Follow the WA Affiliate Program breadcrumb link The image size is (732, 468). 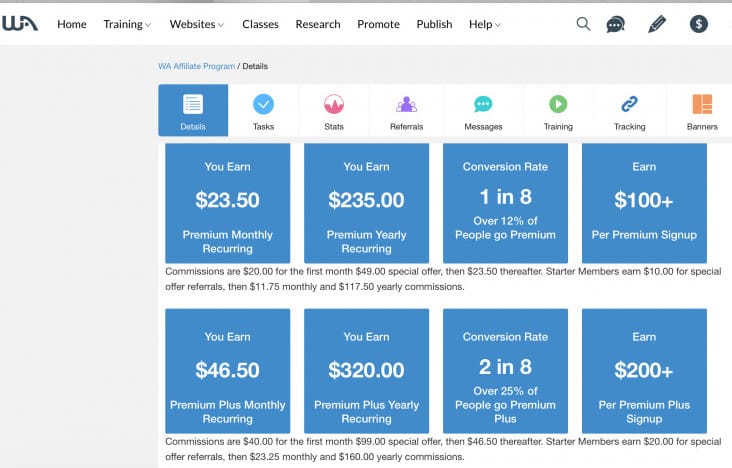[x=197, y=66]
